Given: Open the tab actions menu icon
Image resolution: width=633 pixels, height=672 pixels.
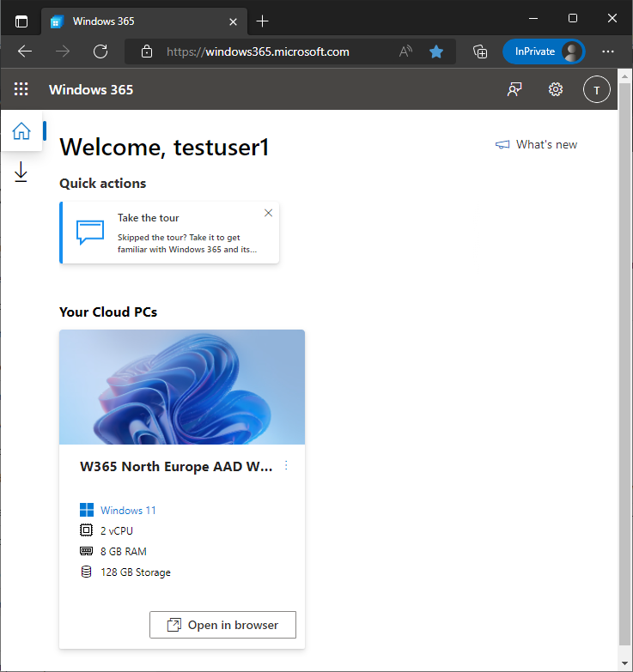Looking at the screenshot, I should pyautogui.click(x=21, y=21).
